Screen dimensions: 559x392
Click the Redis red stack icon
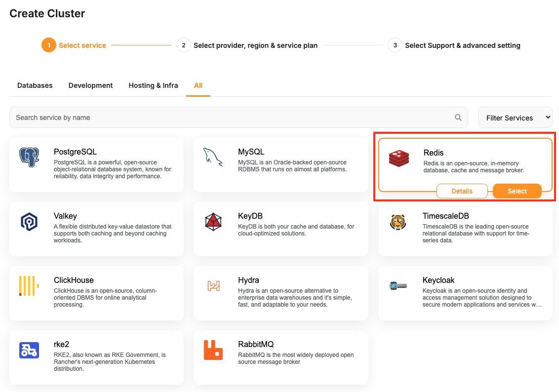[399, 158]
